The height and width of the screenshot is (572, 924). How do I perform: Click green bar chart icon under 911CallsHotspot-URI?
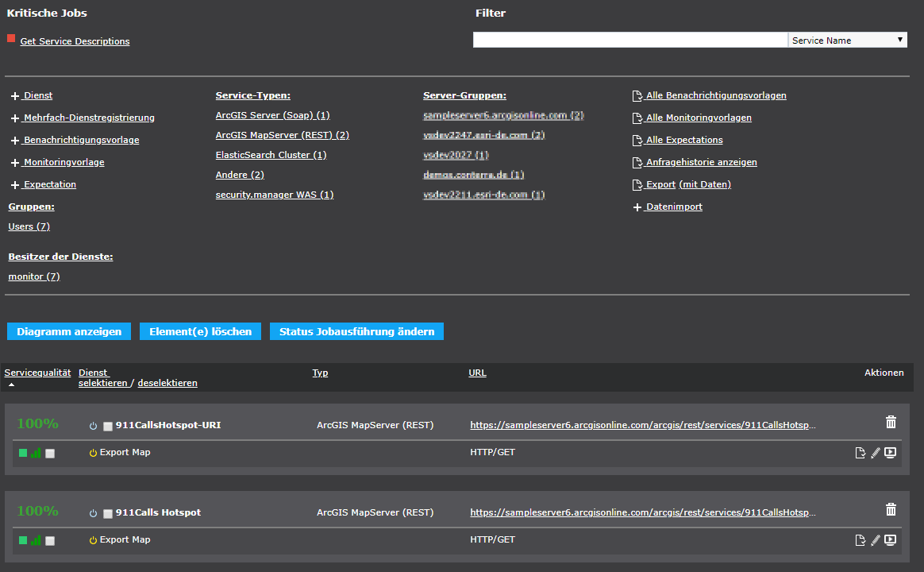pyautogui.click(x=36, y=453)
